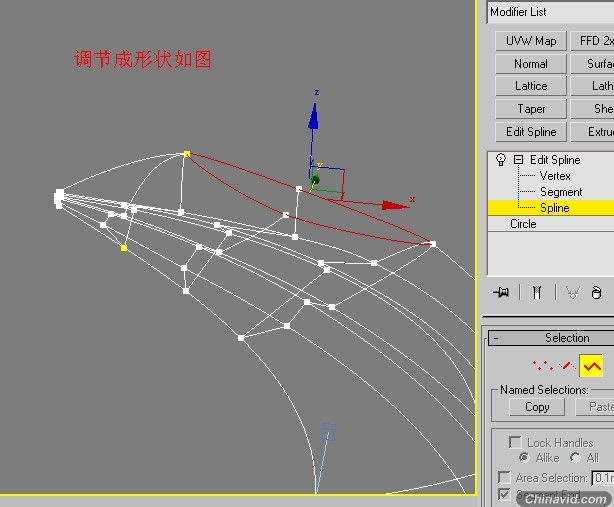Apply the Taper modifier
The width and height of the screenshot is (614, 507).
(x=531, y=109)
